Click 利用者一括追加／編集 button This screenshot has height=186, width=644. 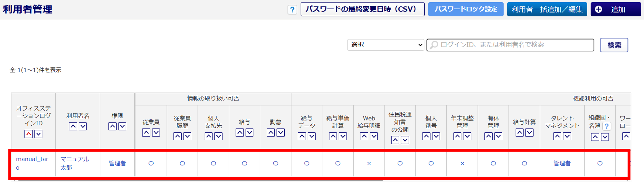[547, 9]
